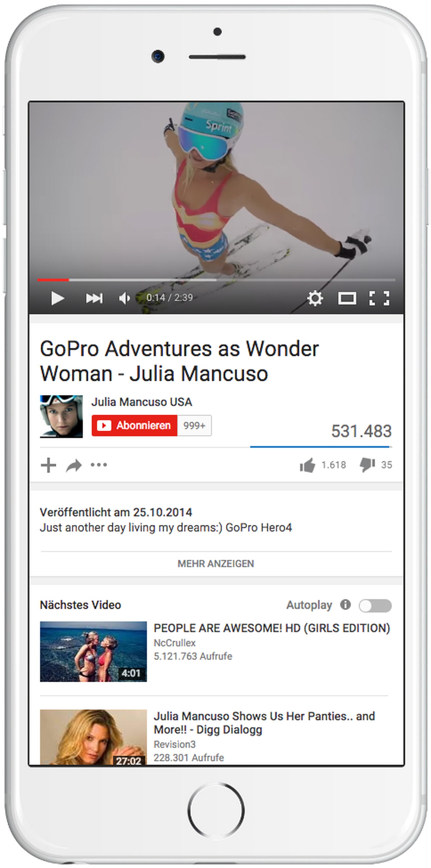431x868 pixels.
Task: Toggle the Autoplay switch
Action: click(x=375, y=605)
